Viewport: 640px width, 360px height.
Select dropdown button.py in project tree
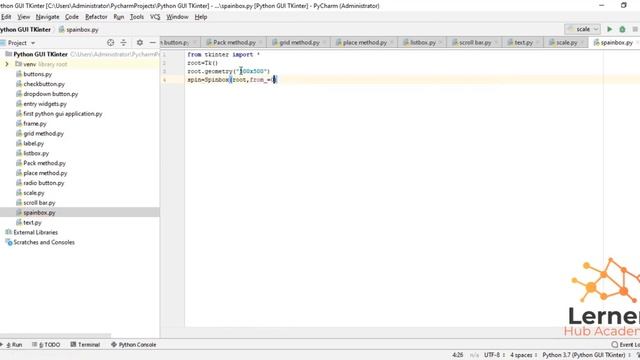tap(50, 94)
